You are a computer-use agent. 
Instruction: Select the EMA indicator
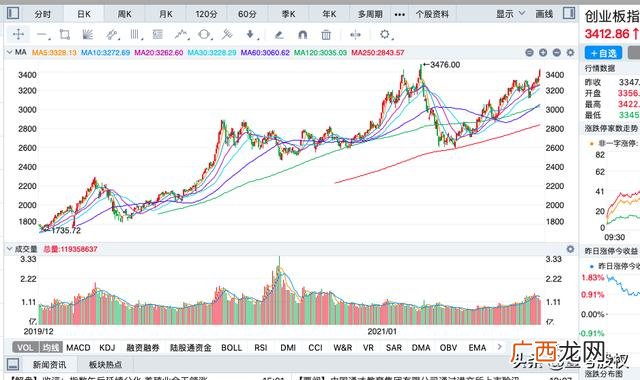(477, 347)
